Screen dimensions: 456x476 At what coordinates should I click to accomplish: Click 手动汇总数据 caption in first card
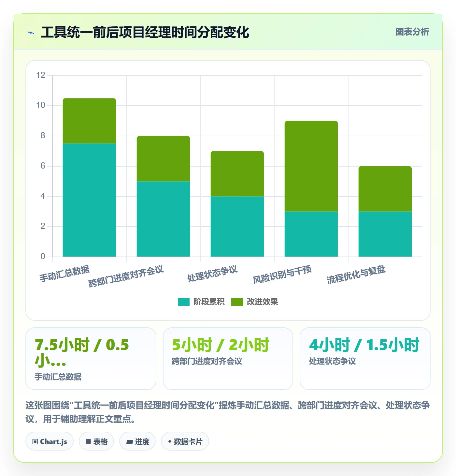tap(58, 377)
